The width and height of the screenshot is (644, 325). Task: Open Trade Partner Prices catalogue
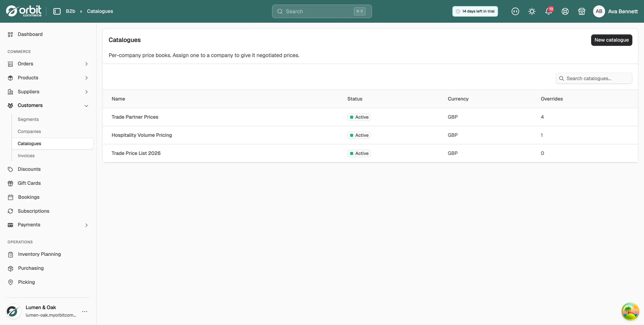(x=135, y=117)
